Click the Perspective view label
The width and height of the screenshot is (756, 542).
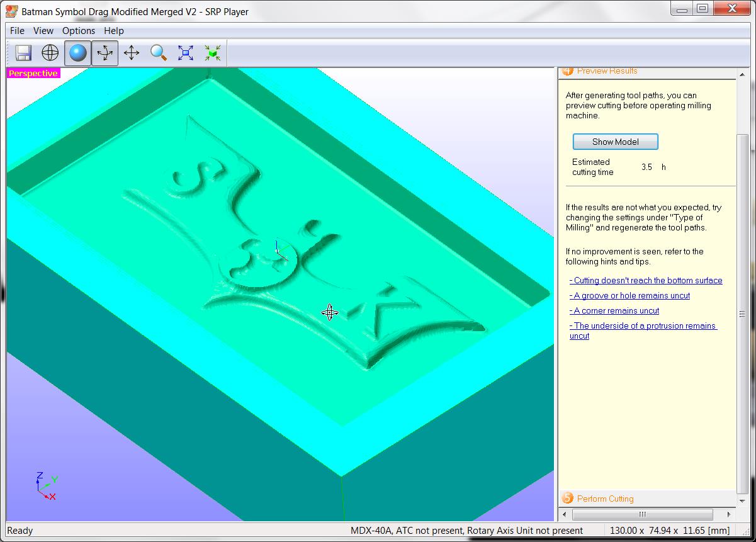33,74
